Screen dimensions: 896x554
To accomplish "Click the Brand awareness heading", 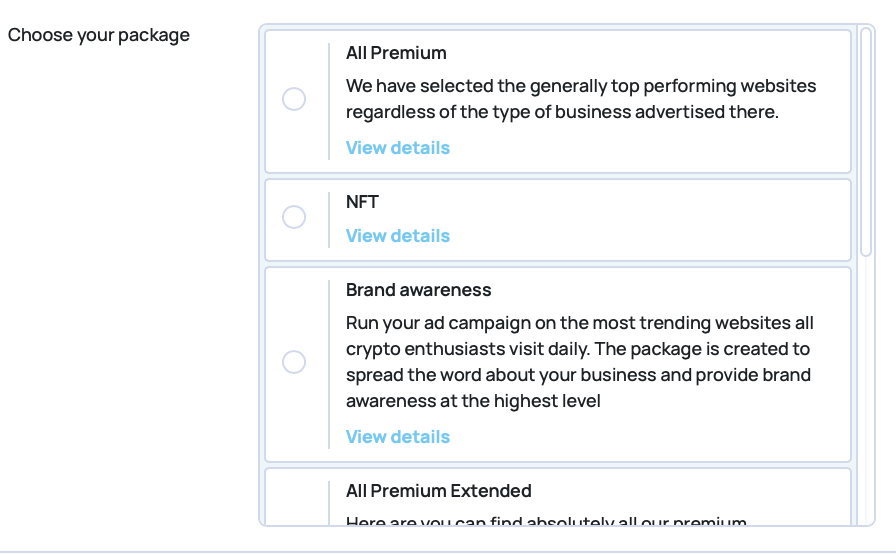I will [x=419, y=290].
